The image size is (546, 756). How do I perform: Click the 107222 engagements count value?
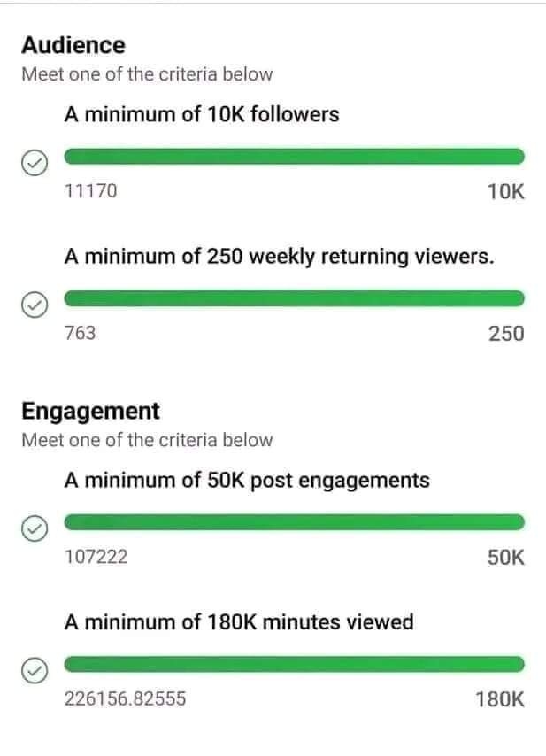pyautogui.click(x=96, y=557)
